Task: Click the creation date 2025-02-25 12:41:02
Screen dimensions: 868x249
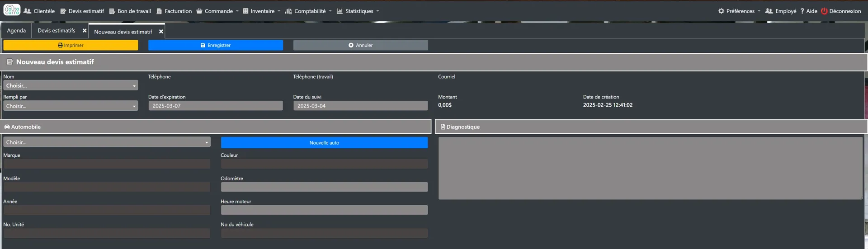Action: [x=608, y=105]
